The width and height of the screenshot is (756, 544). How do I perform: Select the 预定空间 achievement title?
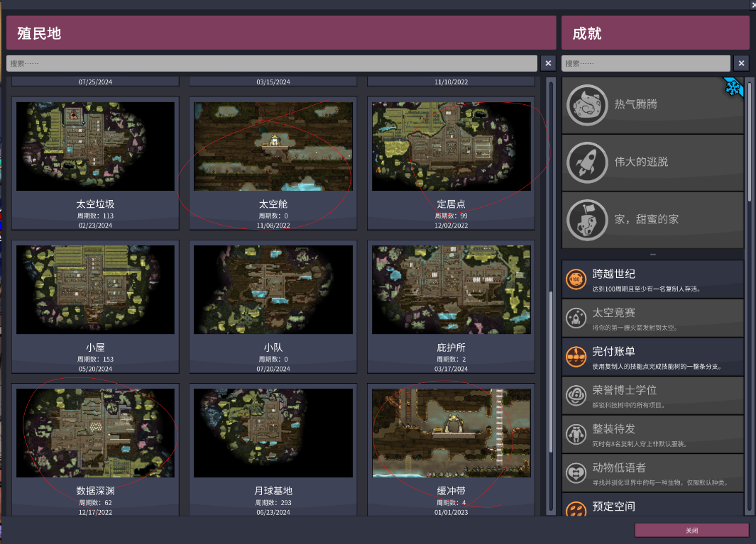tap(614, 506)
